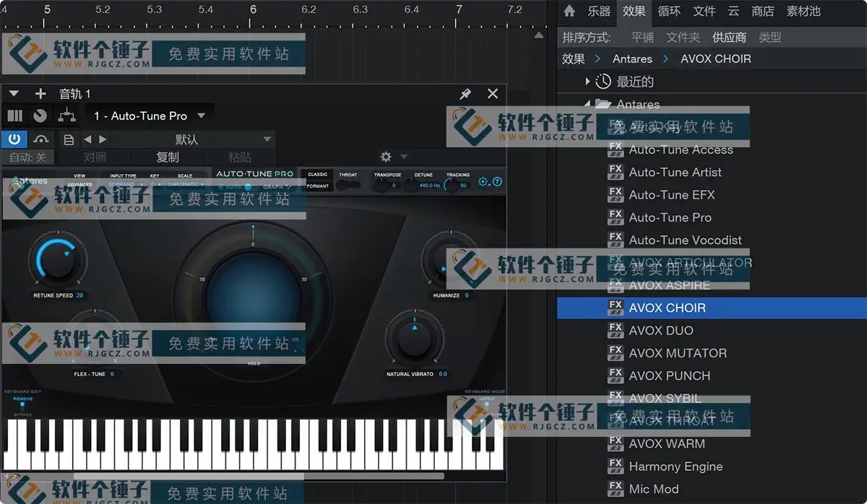Toggle the plugin power bypass button
The image size is (867, 504).
click(14, 139)
